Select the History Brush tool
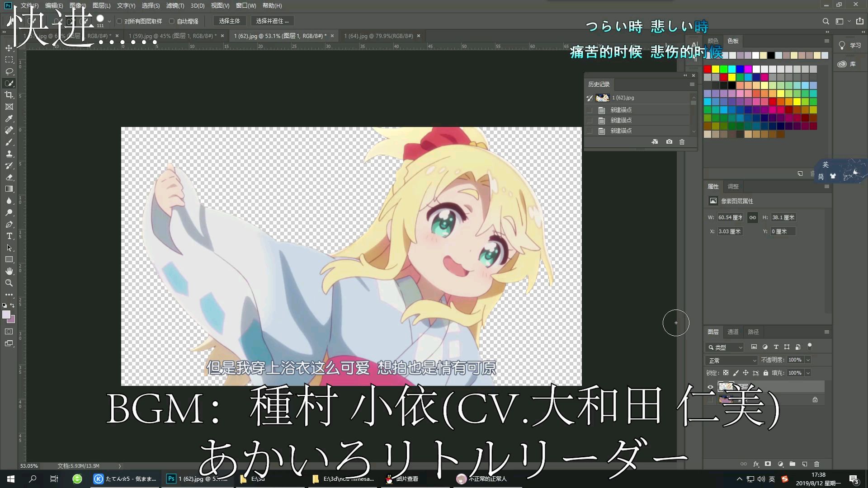 point(9,165)
